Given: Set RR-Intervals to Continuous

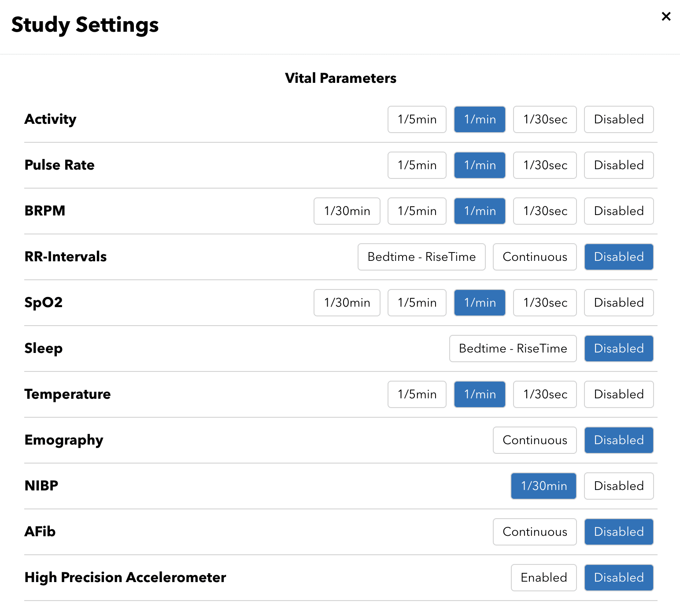Looking at the screenshot, I should pos(534,257).
